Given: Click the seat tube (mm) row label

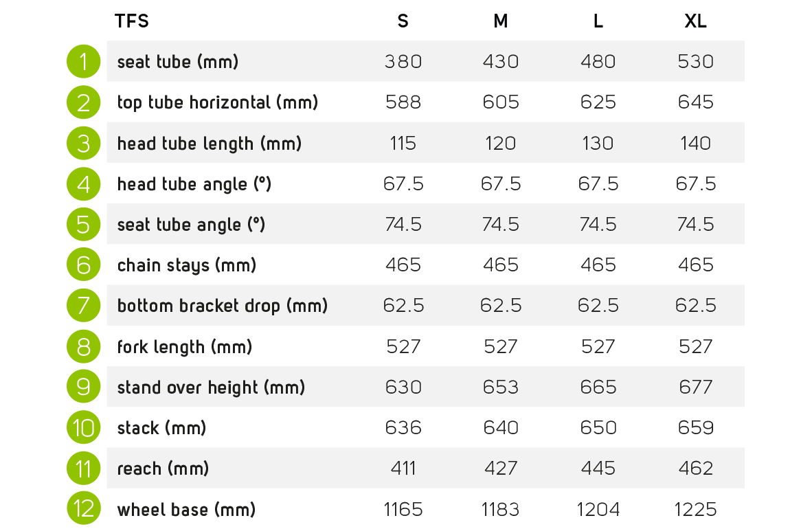Looking at the screenshot, I should click(178, 62).
